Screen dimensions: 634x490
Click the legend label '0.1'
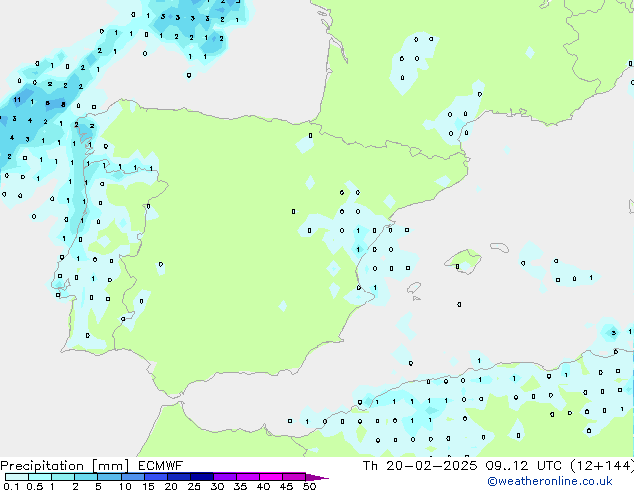11,486
